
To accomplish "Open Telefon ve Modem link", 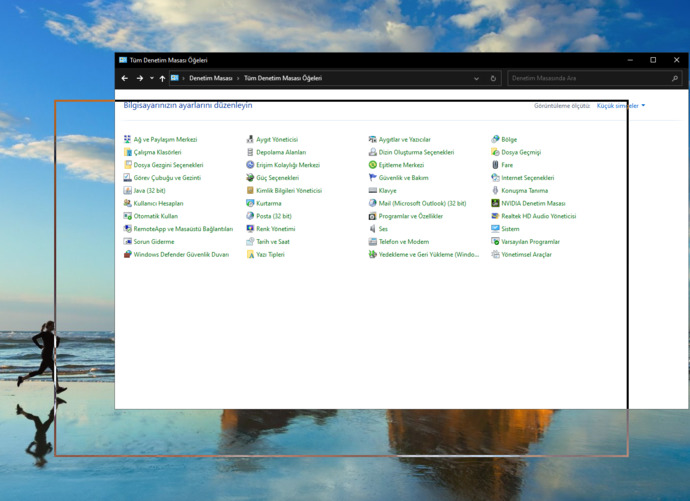I will [x=404, y=241].
